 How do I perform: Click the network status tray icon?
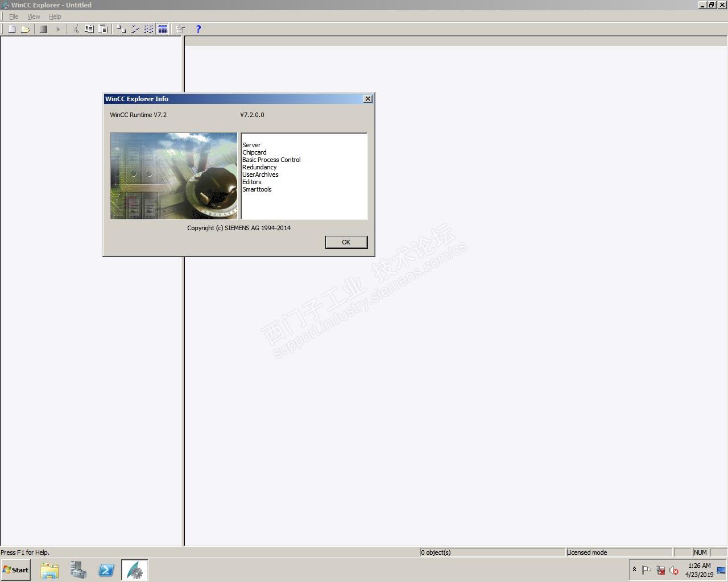[x=660, y=570]
